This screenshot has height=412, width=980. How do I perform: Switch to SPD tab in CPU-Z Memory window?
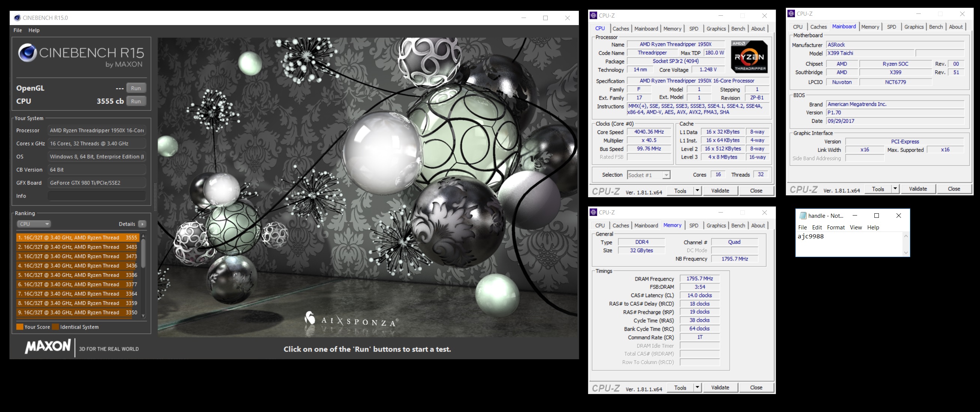click(693, 225)
